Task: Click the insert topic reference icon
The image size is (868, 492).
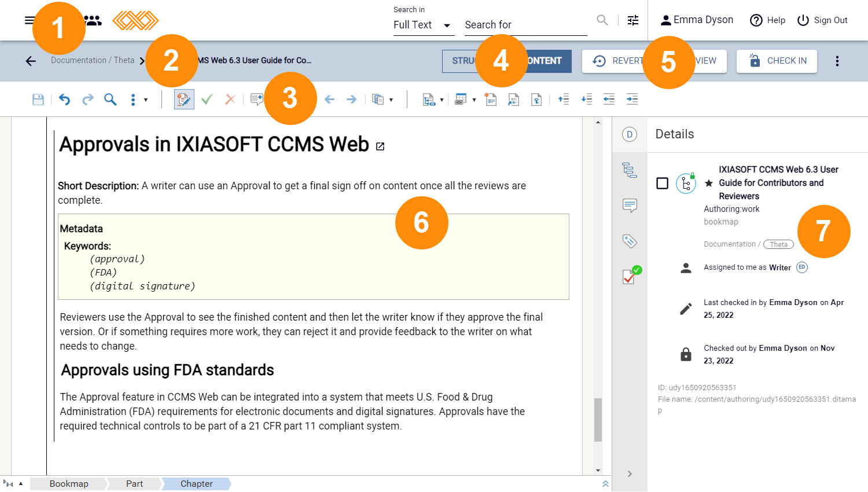Action: click(513, 100)
